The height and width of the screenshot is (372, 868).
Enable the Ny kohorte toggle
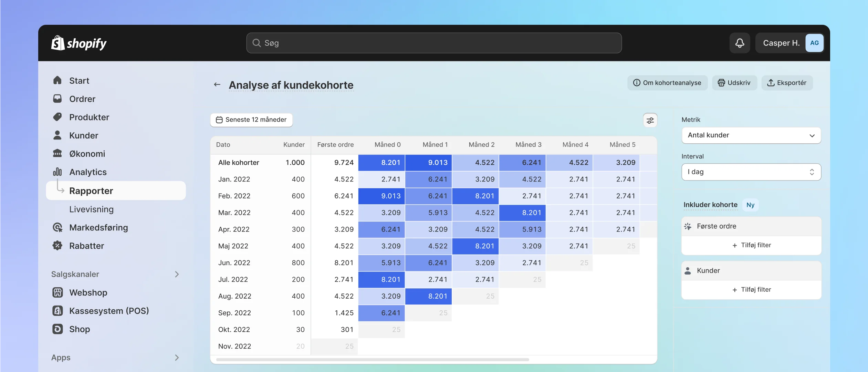coord(750,204)
